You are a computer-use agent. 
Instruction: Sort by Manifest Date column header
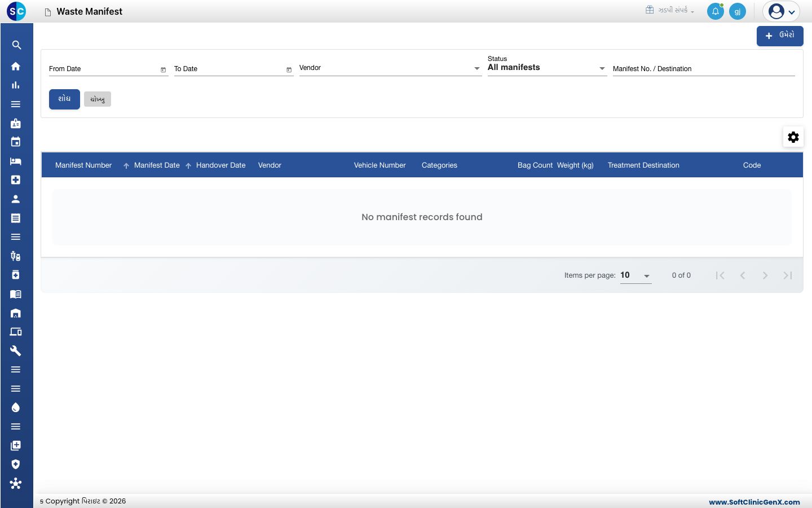157,165
